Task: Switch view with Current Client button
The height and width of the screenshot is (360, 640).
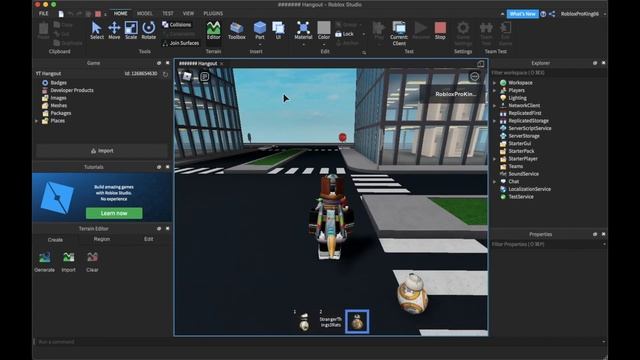Action: [399, 33]
